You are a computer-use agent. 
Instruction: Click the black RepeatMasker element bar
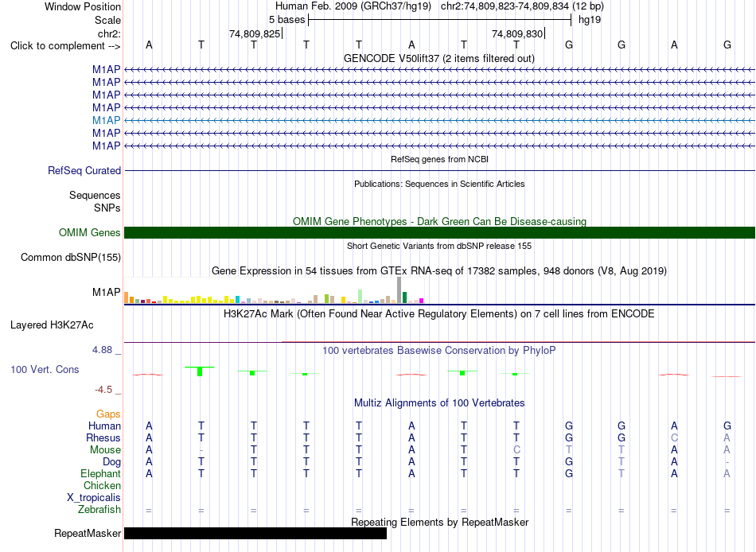255,533
